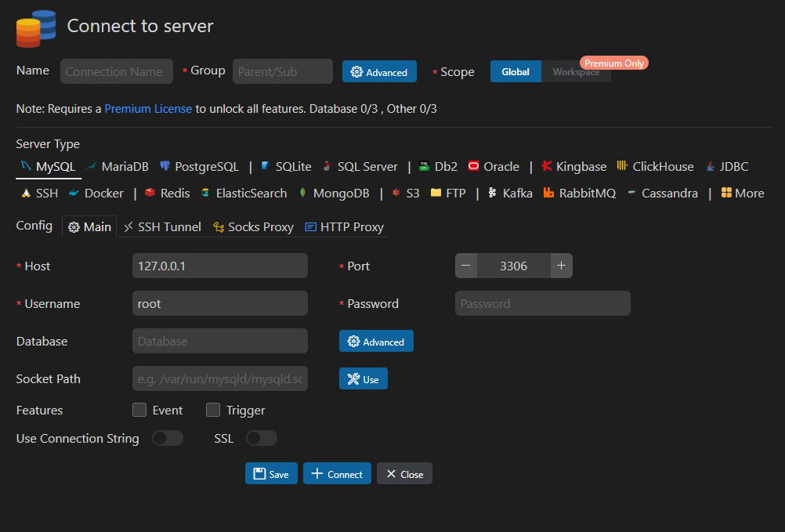Pick SQLite server type
Image resolution: width=785 pixels, height=532 pixels.
click(x=287, y=167)
